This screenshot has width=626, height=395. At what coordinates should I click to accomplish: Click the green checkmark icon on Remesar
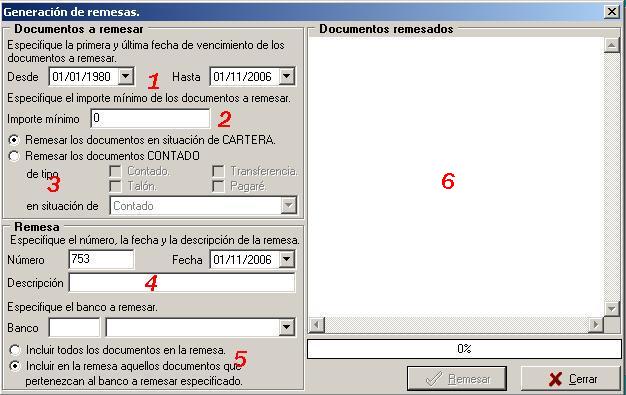434,378
